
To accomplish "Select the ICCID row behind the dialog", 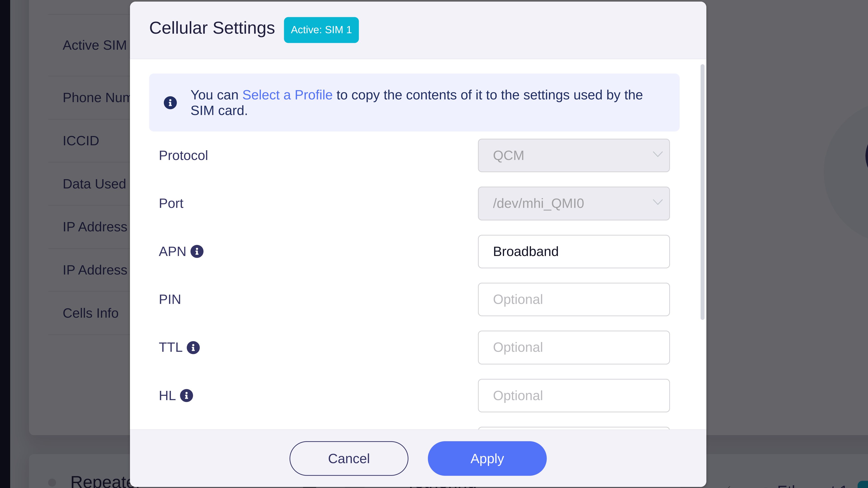I will coord(81,141).
